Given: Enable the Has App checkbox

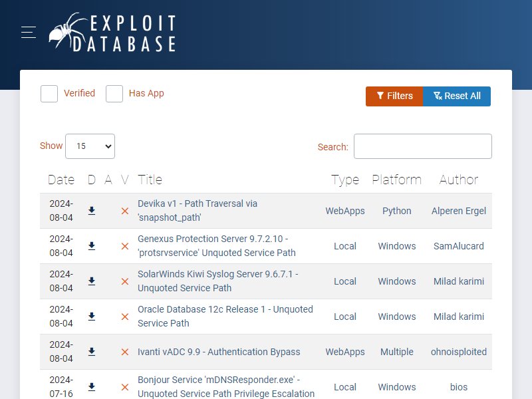Looking at the screenshot, I should [x=114, y=94].
